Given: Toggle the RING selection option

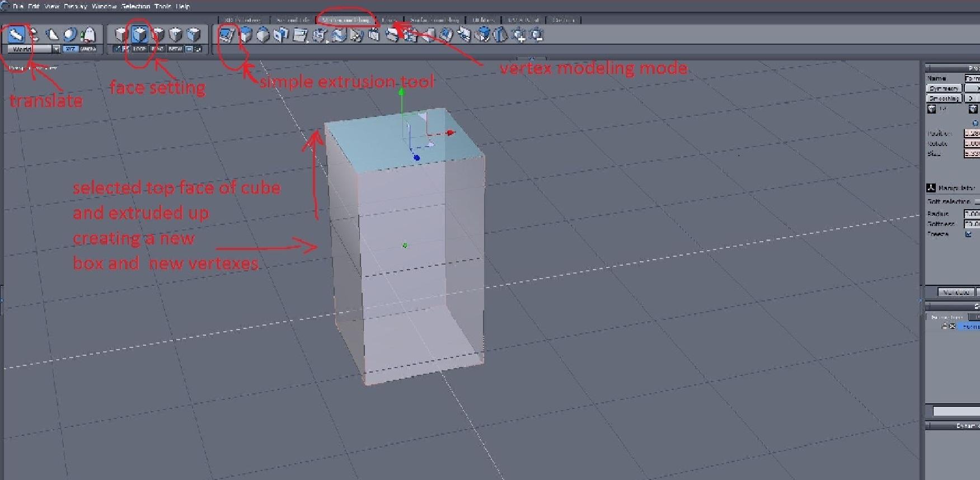Looking at the screenshot, I should [158, 49].
